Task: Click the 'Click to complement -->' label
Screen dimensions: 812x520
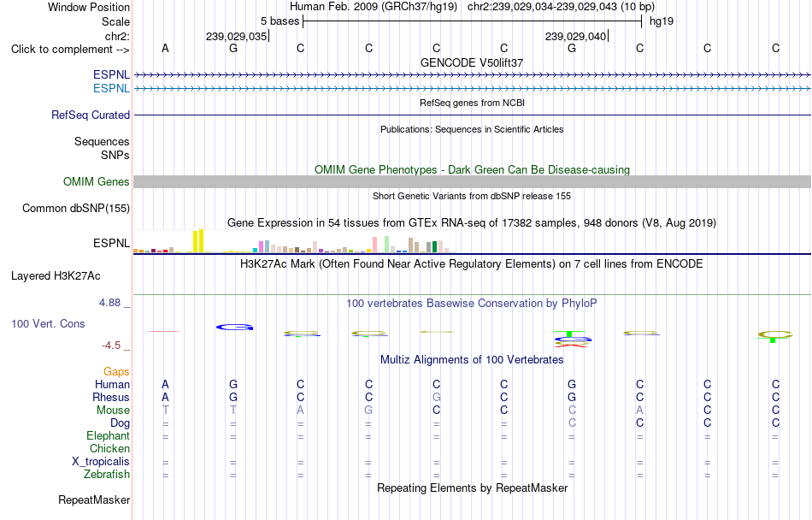Action: tap(70, 50)
